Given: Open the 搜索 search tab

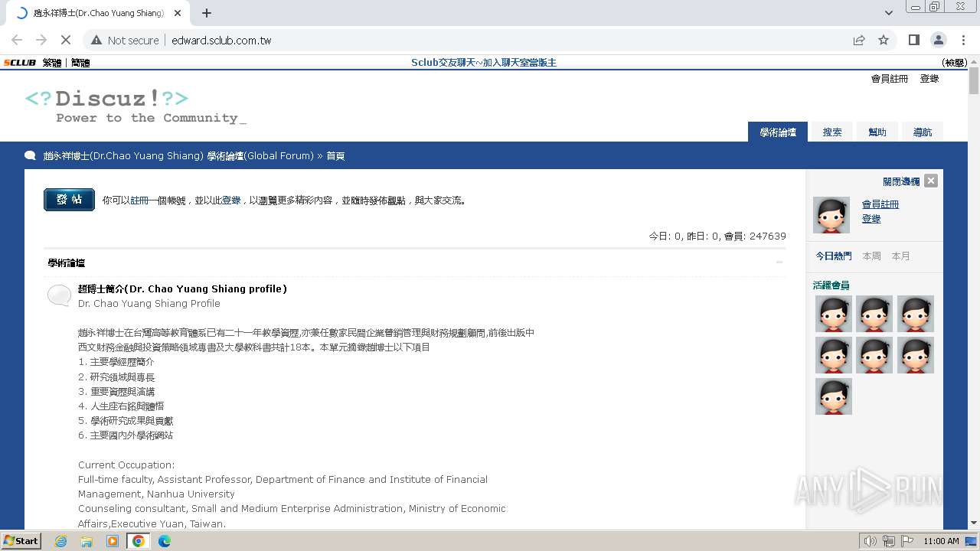Looking at the screenshot, I should [832, 132].
